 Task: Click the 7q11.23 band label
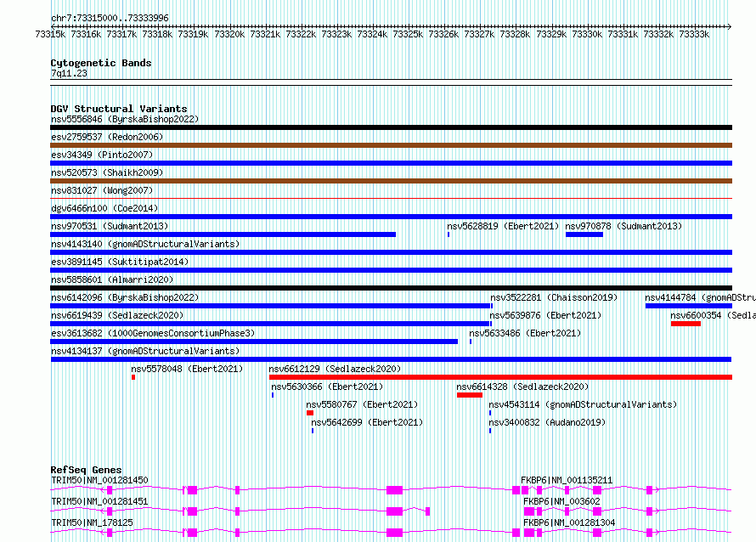pos(69,73)
